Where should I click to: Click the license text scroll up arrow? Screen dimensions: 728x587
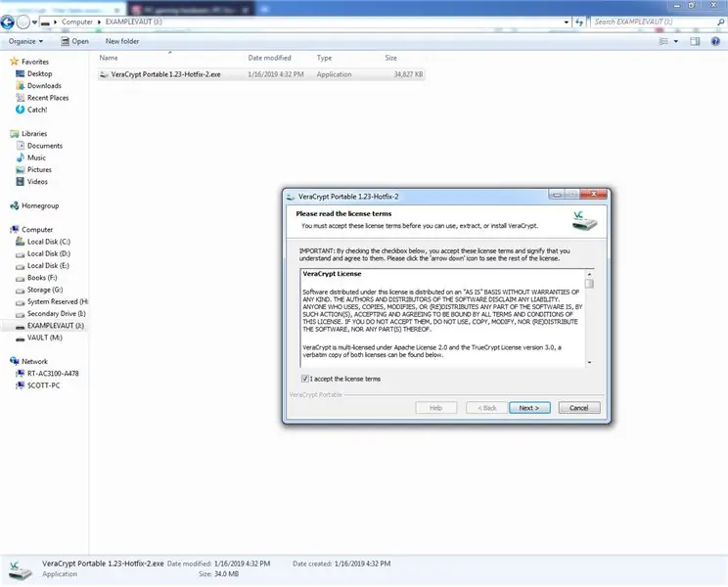(x=589, y=274)
